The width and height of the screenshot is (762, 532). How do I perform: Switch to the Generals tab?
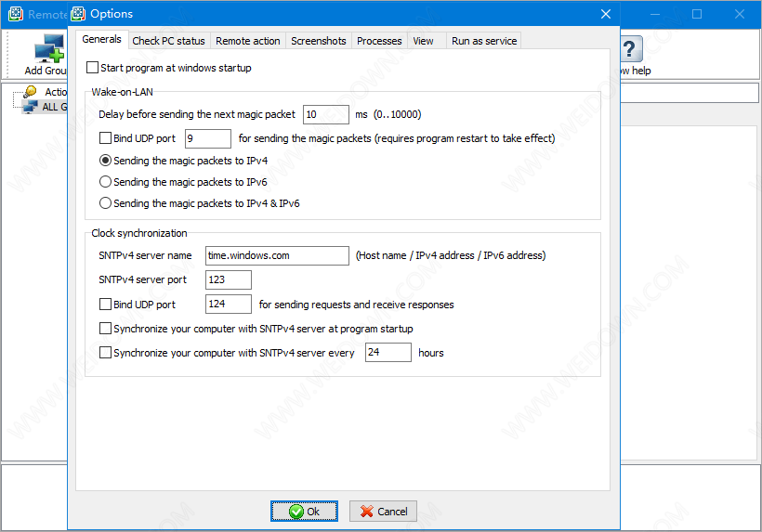101,39
